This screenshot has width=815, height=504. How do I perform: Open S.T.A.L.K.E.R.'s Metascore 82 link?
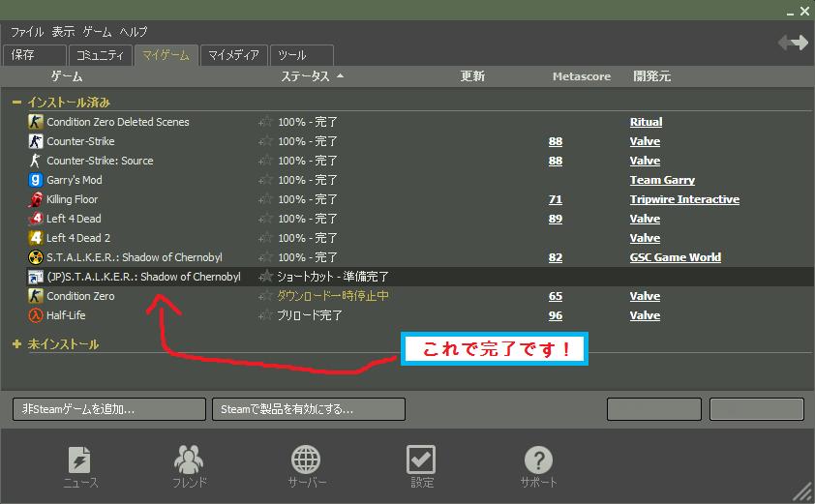[556, 257]
